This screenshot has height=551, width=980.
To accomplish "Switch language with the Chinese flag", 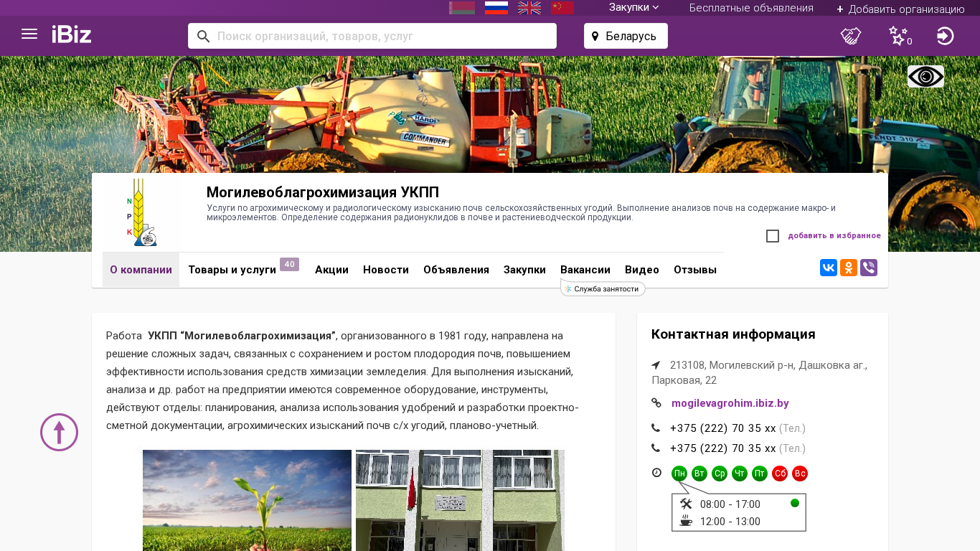I will [562, 8].
